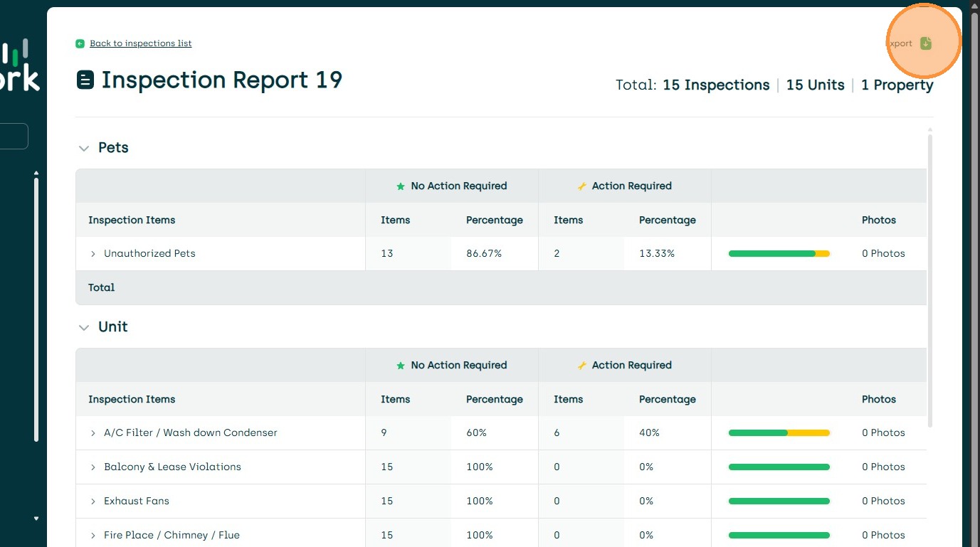Image resolution: width=980 pixels, height=547 pixels.
Task: Click the wrench icon in Pets table
Action: click(x=581, y=186)
